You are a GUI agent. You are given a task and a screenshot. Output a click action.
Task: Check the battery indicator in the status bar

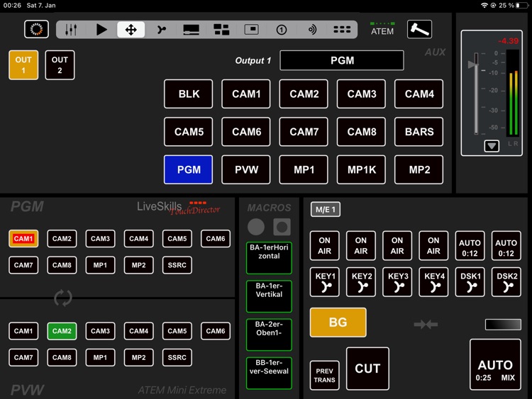point(522,6)
